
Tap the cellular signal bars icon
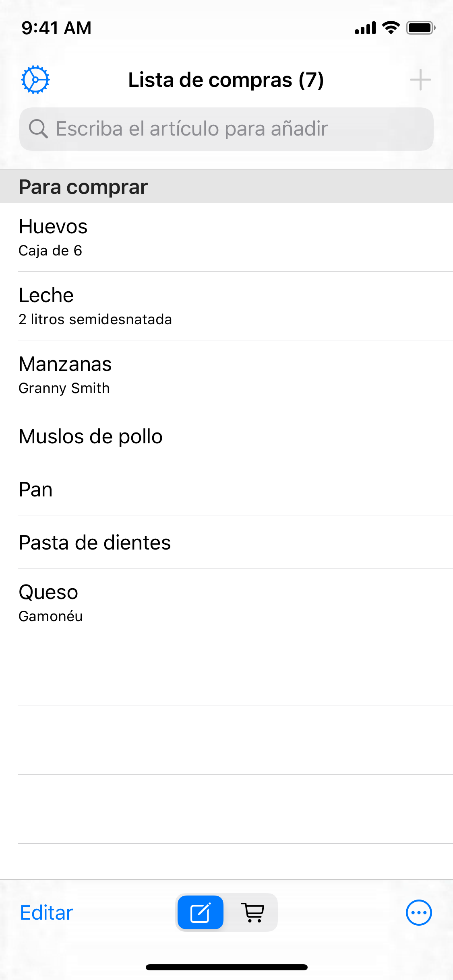click(365, 28)
